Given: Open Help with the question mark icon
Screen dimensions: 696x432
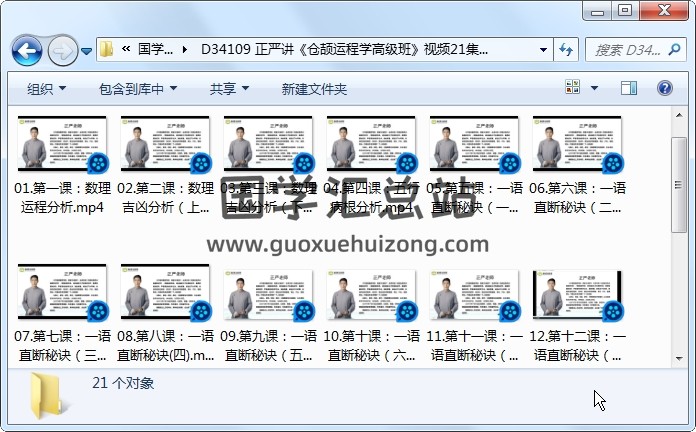Looking at the screenshot, I should 664,88.
